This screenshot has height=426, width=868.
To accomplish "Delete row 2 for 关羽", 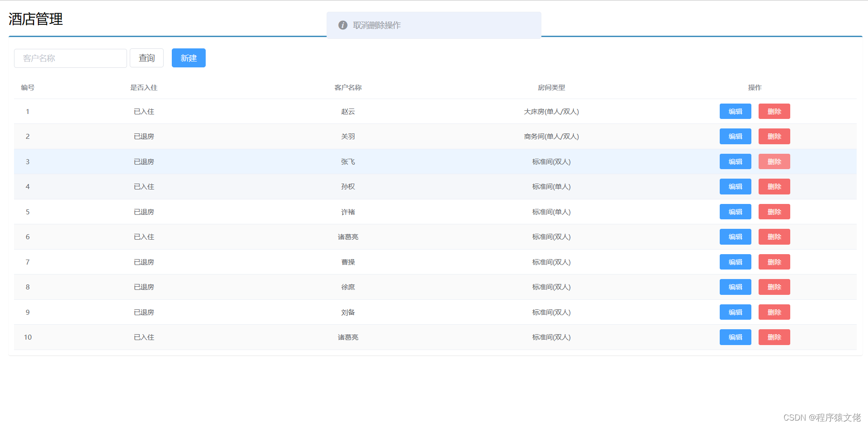I will (774, 137).
